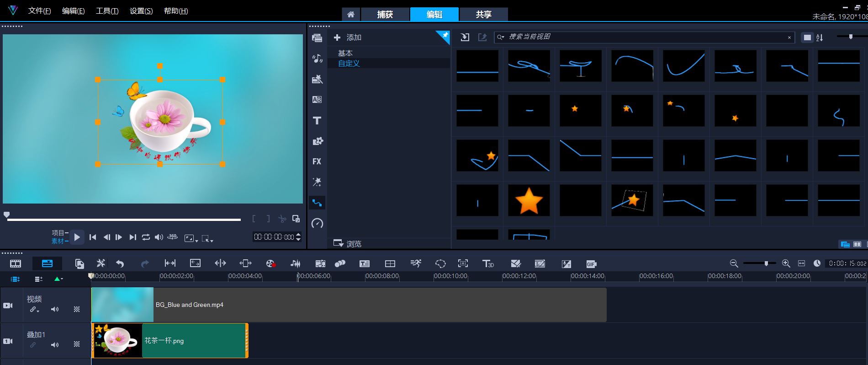The width and height of the screenshot is (868, 365).
Task: Open the FX filter library
Action: pos(317,161)
